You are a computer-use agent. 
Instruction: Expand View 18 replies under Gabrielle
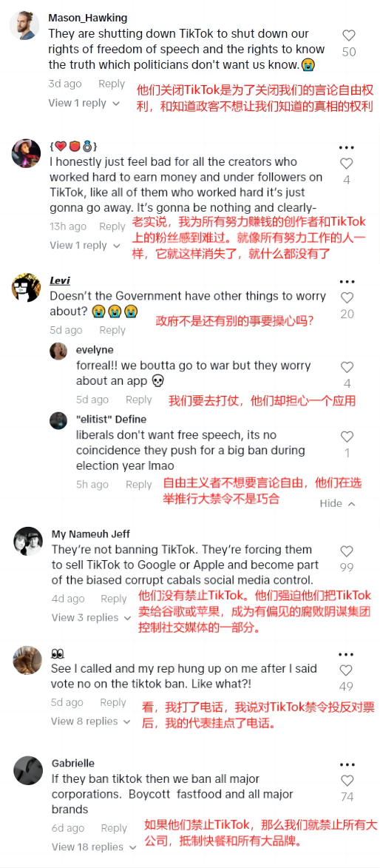[94, 847]
